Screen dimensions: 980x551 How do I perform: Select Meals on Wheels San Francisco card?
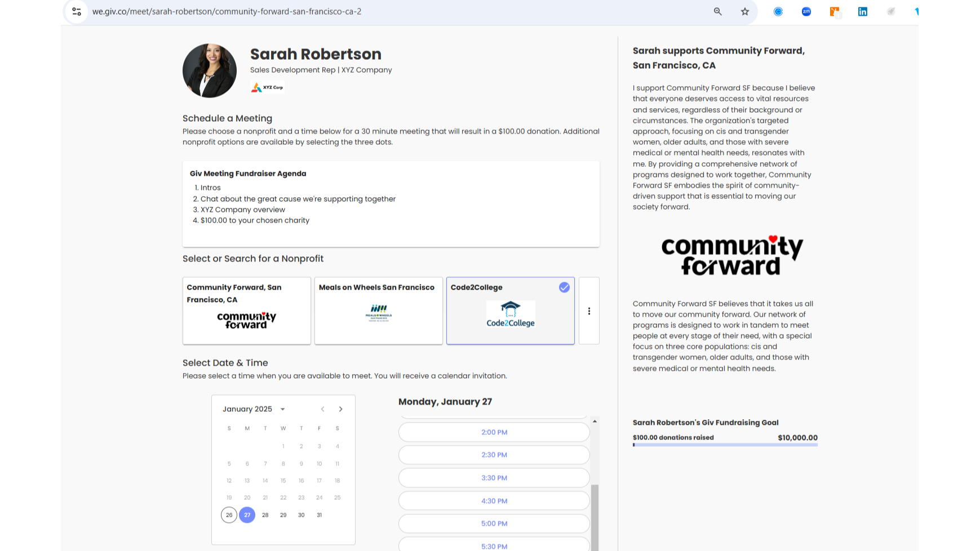378,310
